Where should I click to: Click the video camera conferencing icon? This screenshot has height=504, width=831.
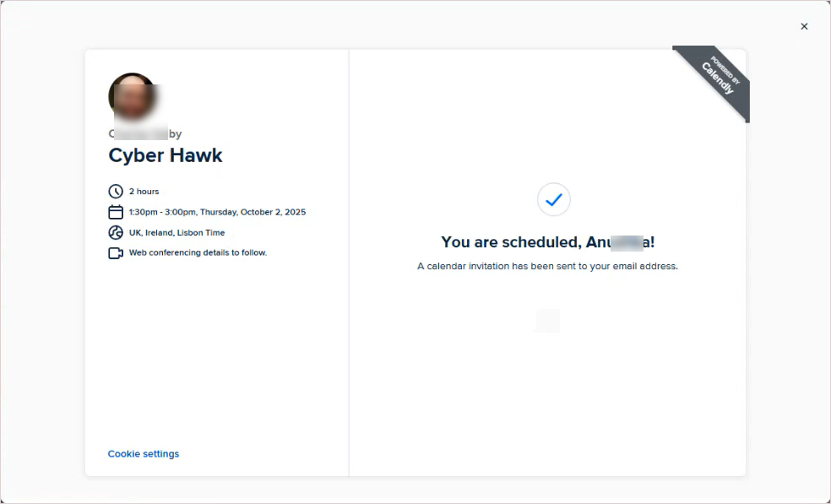[116, 252]
